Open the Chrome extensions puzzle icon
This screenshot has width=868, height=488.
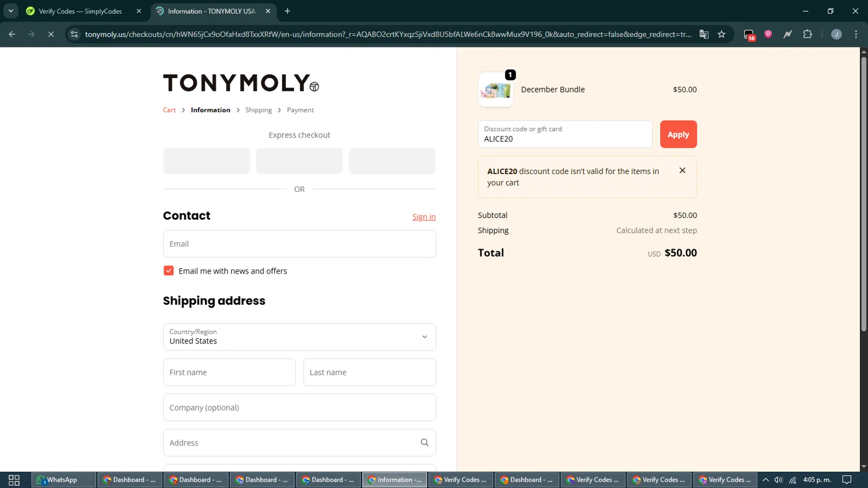click(808, 34)
